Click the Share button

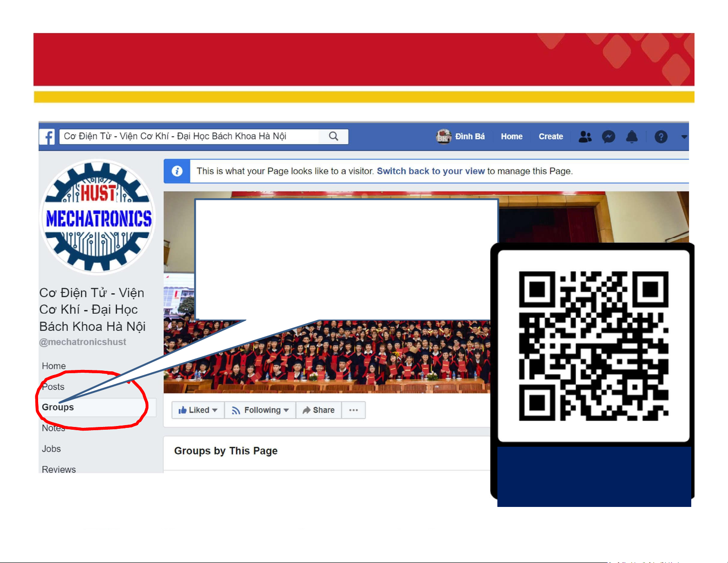(318, 410)
